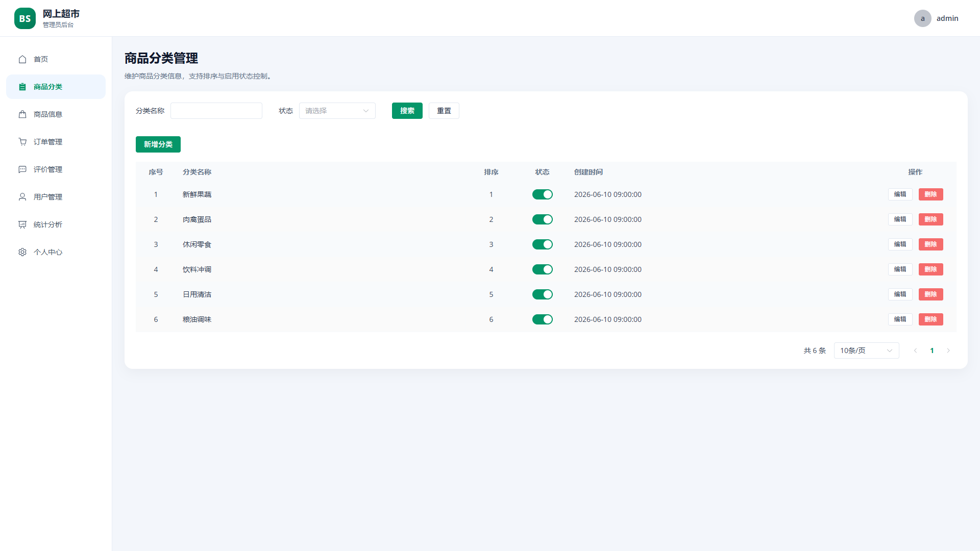Click the admin avatar circle
The image size is (980, 551).
[x=922, y=18]
